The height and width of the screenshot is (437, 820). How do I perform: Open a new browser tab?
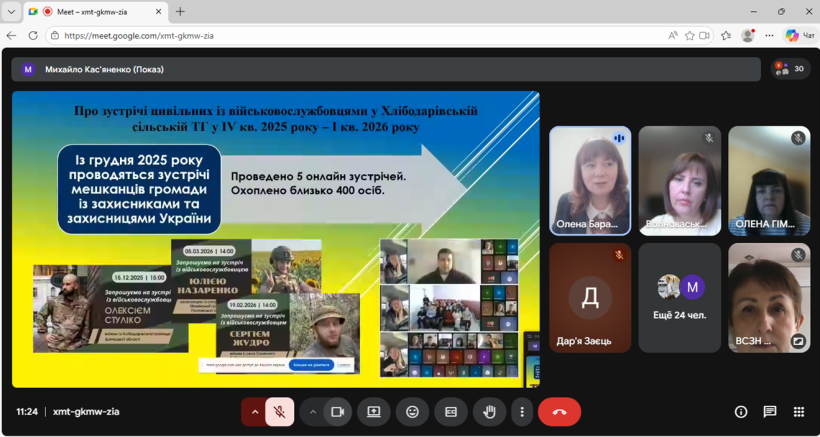coord(180,12)
